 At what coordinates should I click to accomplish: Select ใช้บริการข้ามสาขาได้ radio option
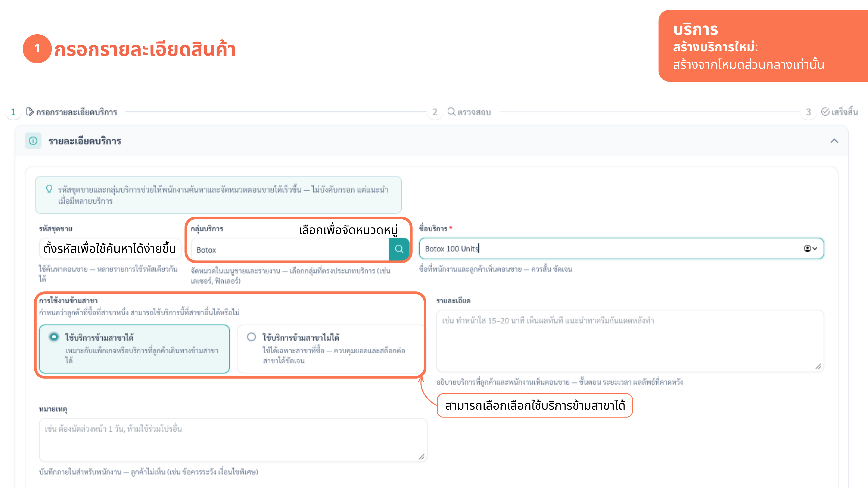tap(54, 337)
